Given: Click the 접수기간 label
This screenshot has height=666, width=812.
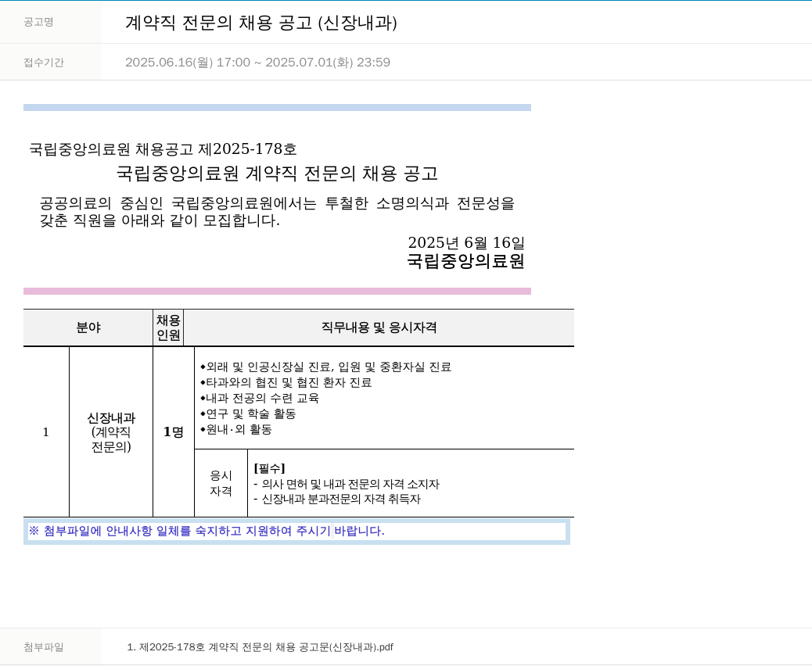Looking at the screenshot, I should (x=44, y=63).
